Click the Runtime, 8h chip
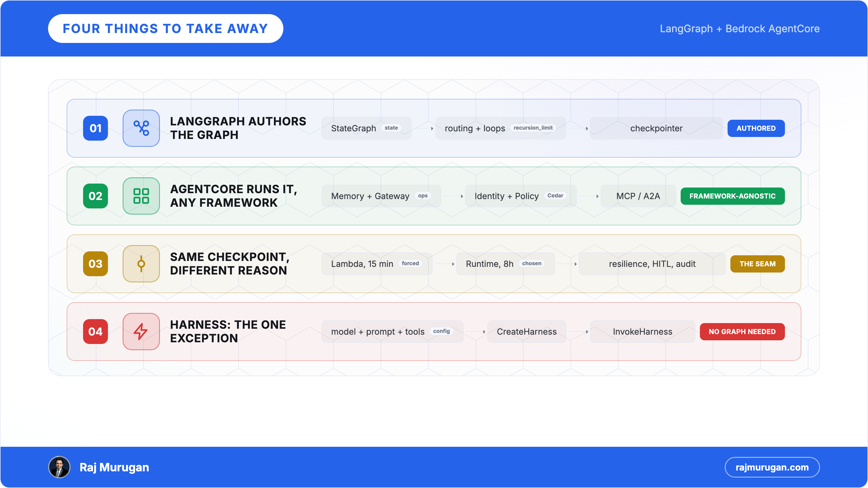The image size is (868, 488). (x=505, y=264)
